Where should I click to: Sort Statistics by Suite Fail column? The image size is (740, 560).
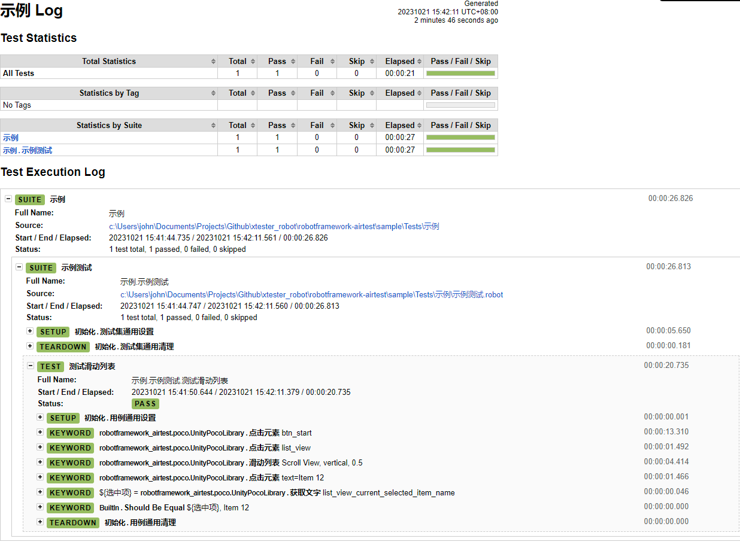pos(317,125)
